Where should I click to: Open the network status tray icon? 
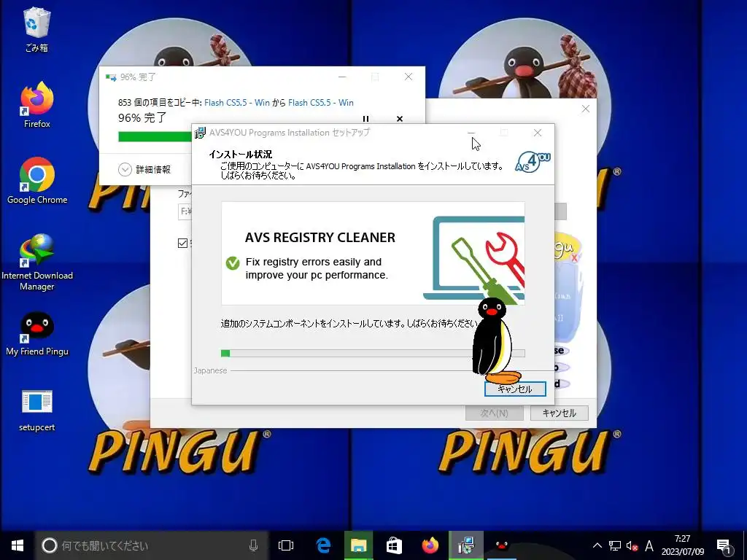click(x=614, y=545)
